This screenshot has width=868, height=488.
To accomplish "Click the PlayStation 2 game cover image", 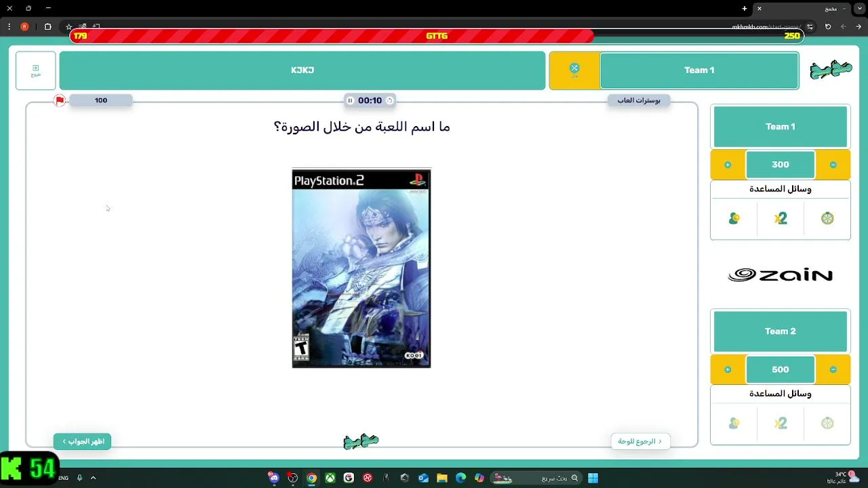I will (x=361, y=268).
